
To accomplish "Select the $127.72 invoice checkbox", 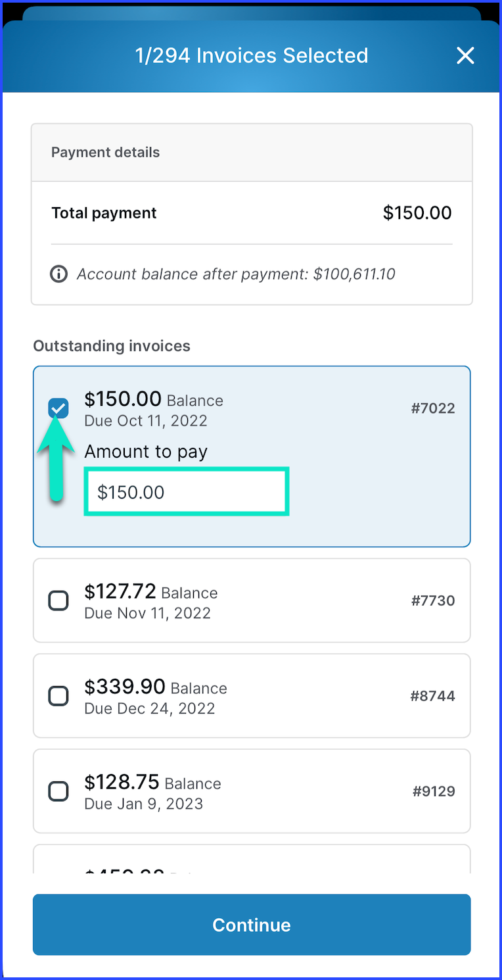I will (x=58, y=600).
